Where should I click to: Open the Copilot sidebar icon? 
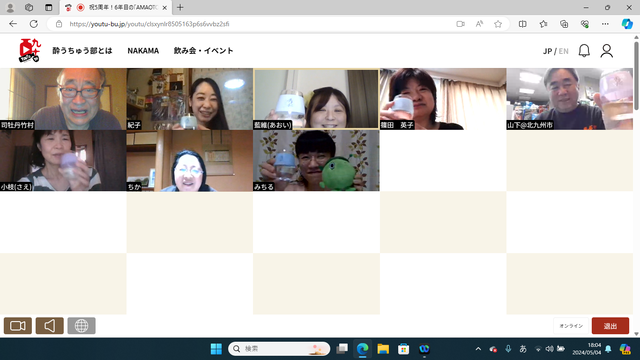[627, 24]
